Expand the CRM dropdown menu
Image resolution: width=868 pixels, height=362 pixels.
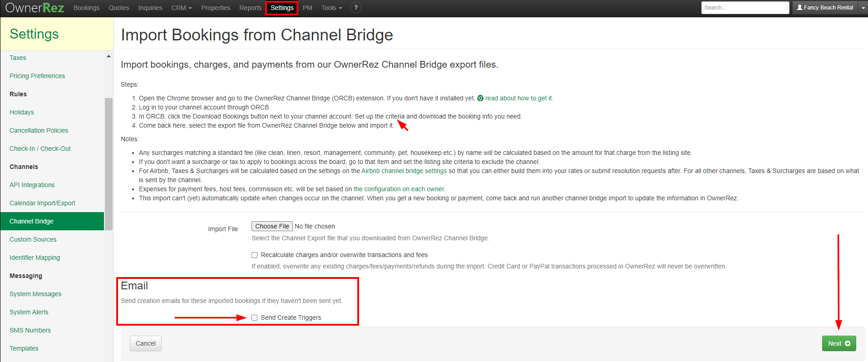(182, 8)
